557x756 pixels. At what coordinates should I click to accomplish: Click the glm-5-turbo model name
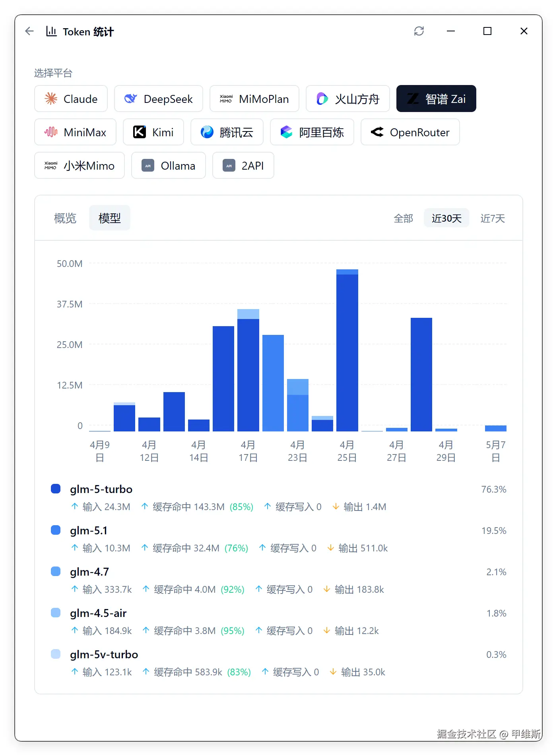101,489
